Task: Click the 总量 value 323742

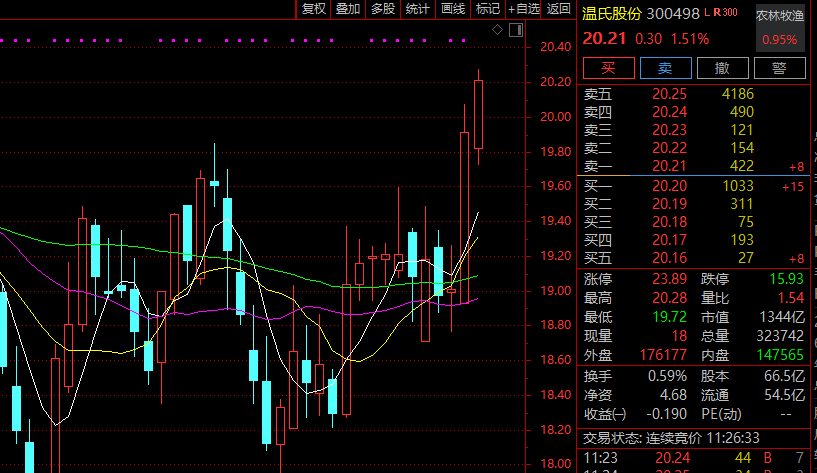Action: (x=781, y=336)
